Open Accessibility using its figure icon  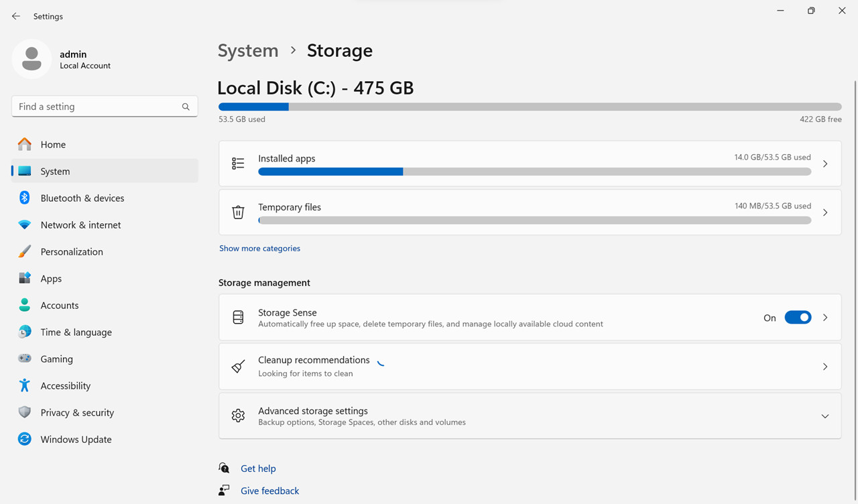tap(25, 385)
